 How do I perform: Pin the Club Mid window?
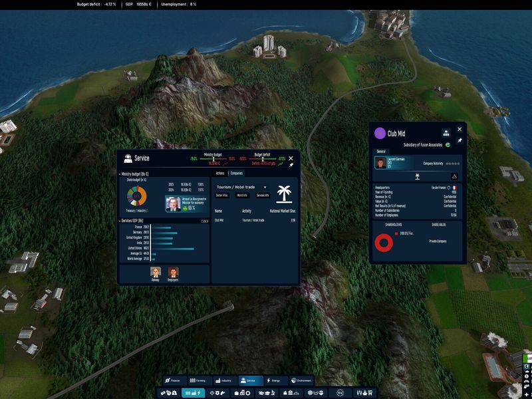pyautogui.click(x=460, y=140)
